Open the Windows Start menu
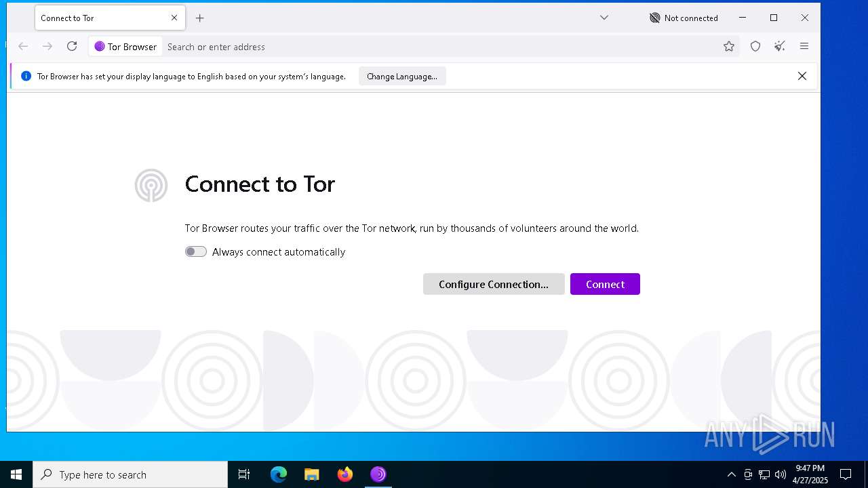The image size is (868, 488). (16, 474)
